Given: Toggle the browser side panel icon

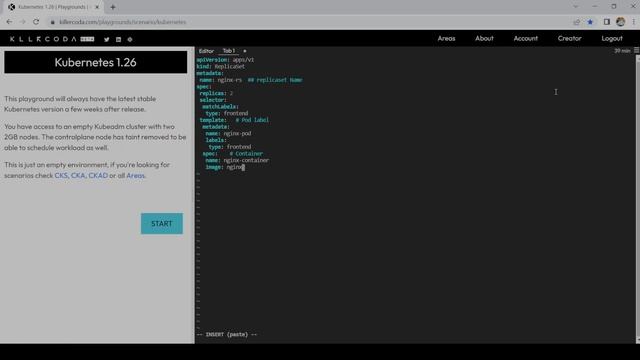Looking at the screenshot, I should (607, 22).
